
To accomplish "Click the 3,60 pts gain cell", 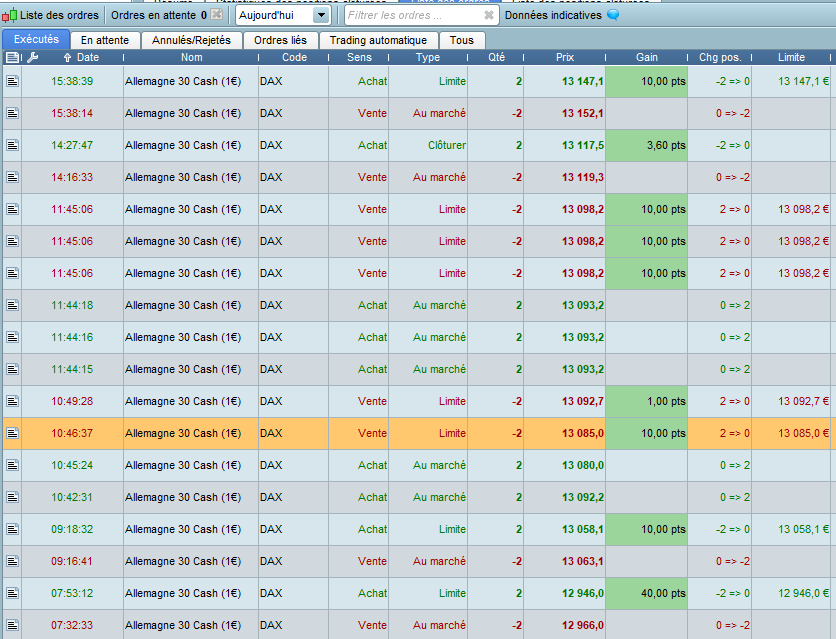I will [647, 145].
